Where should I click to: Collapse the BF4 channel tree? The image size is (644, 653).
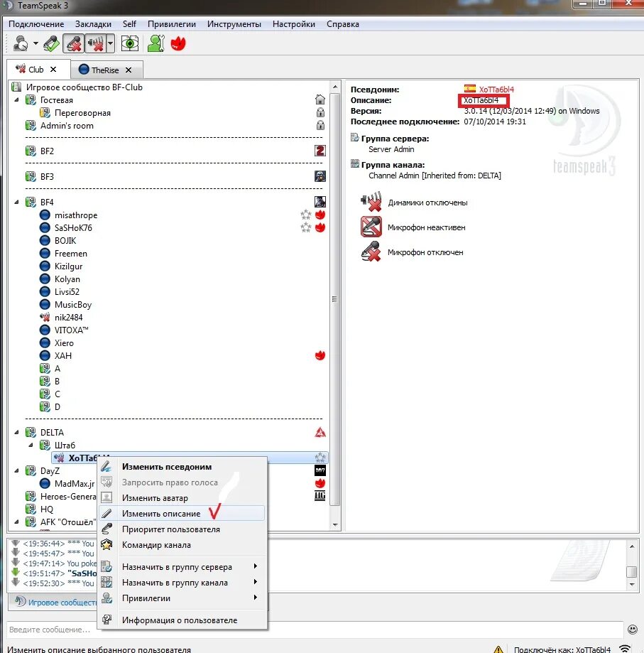pyautogui.click(x=16, y=202)
